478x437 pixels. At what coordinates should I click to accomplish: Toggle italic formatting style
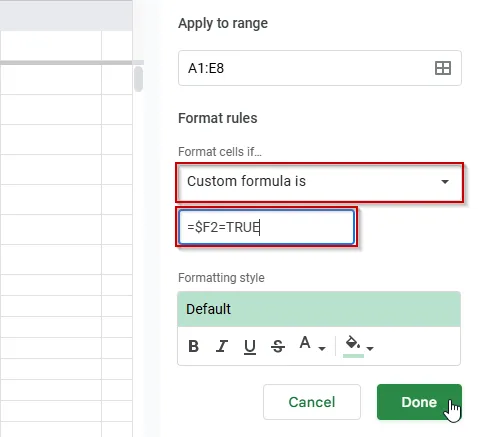222,346
